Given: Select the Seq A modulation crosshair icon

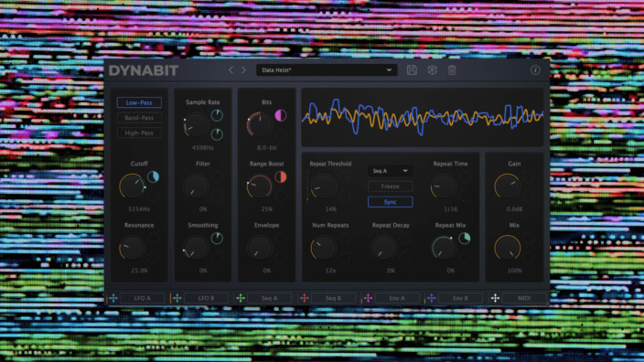Looking at the screenshot, I should [241, 298].
